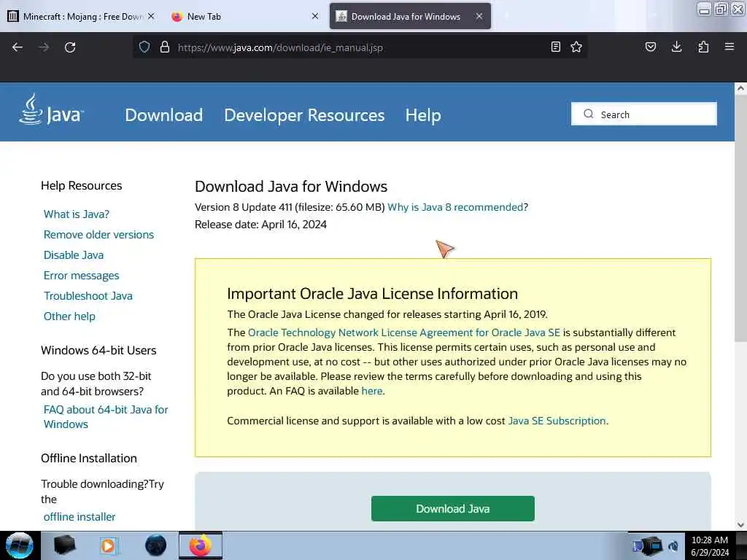Click the FAQ 'here' link
Screen dimensions: 747x560
pos(372,391)
